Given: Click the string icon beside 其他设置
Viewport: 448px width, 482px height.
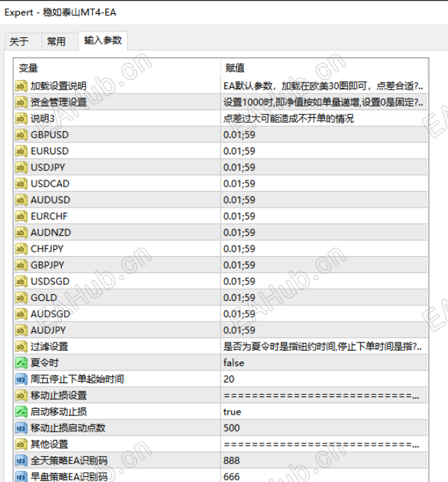Looking at the screenshot, I should (x=21, y=445).
